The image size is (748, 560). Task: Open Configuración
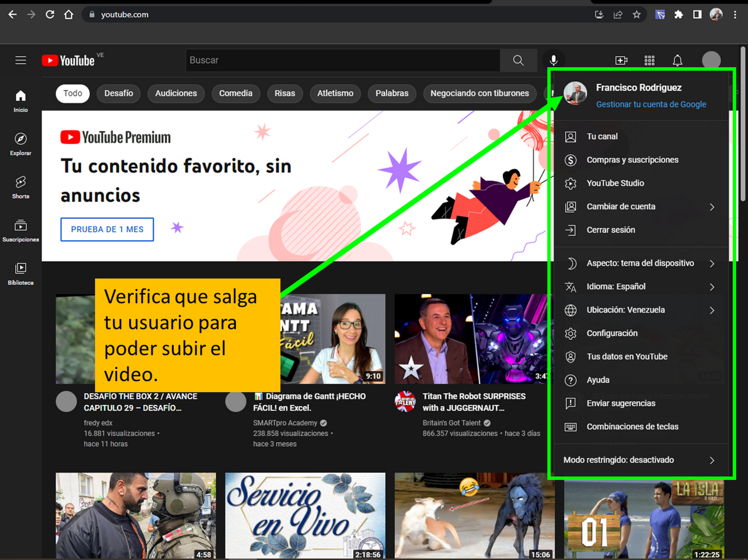point(640,333)
